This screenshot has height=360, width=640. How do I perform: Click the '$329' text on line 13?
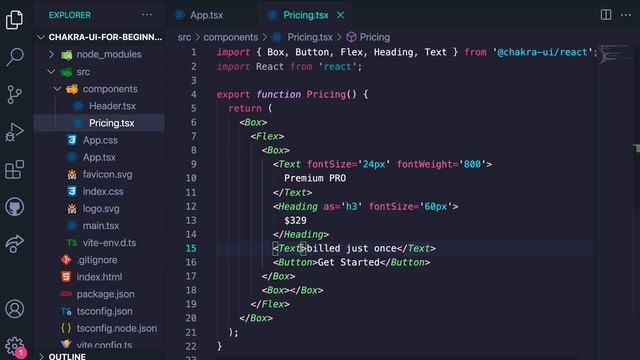[x=295, y=220]
